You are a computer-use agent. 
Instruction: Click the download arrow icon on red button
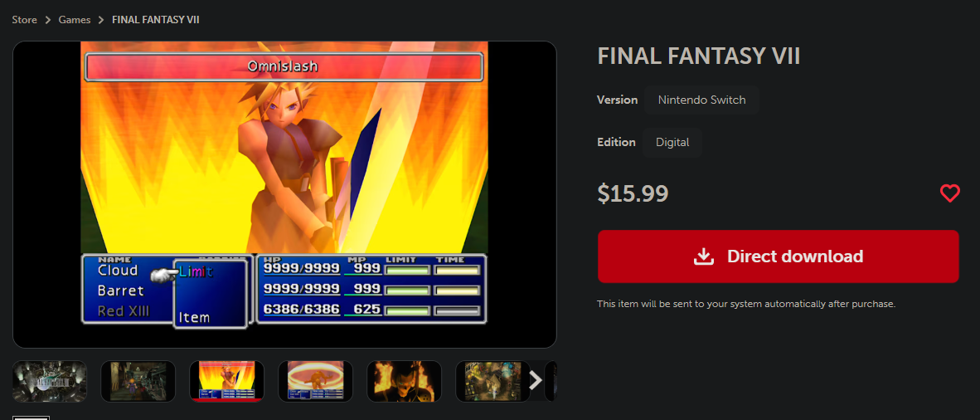click(x=704, y=256)
